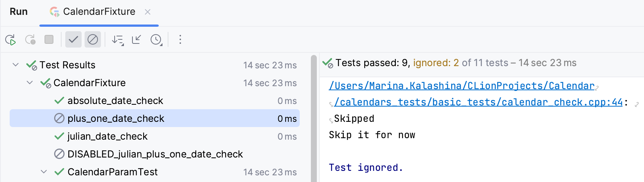Screen dimensions: 644x182
Task: Open the Sort tests options icon
Action: 118,39
